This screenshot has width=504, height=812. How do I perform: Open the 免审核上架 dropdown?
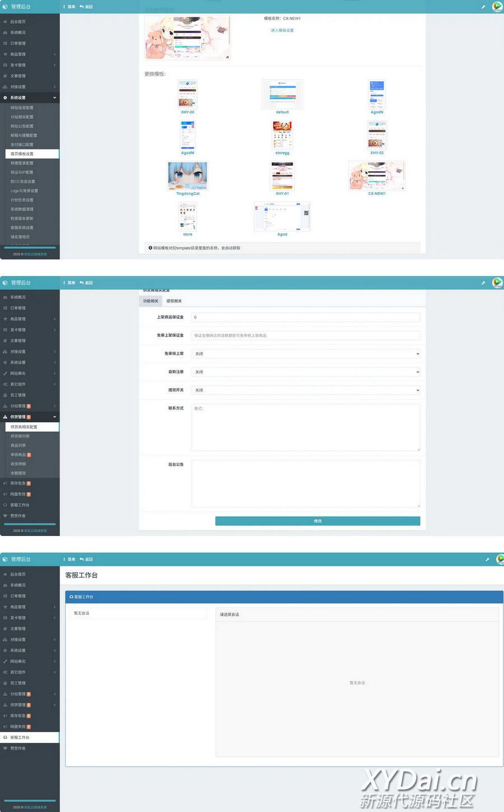(306, 354)
